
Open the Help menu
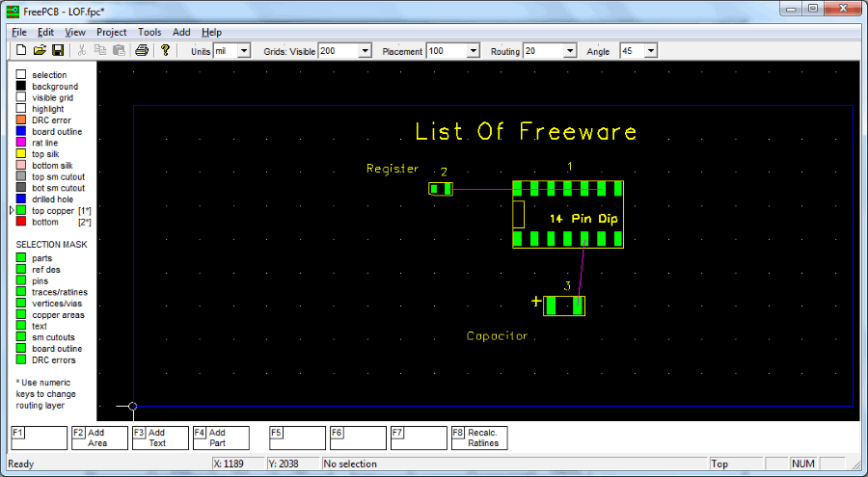tap(211, 32)
